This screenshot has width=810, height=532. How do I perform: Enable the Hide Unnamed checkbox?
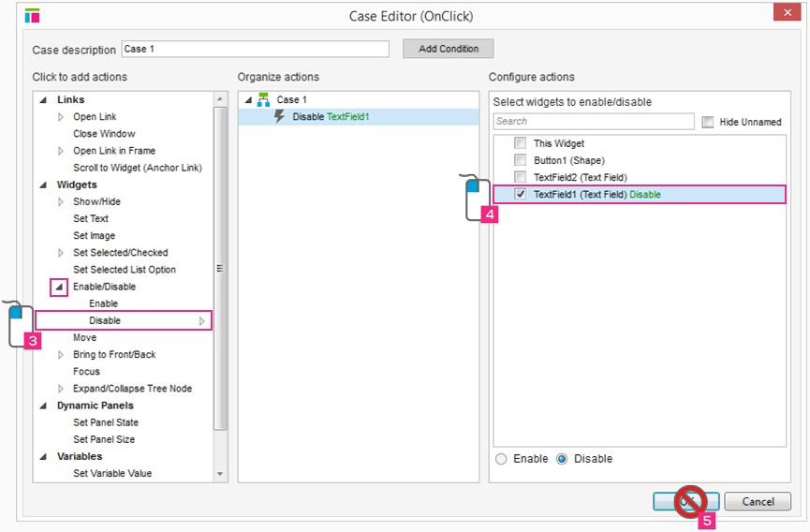(708, 122)
